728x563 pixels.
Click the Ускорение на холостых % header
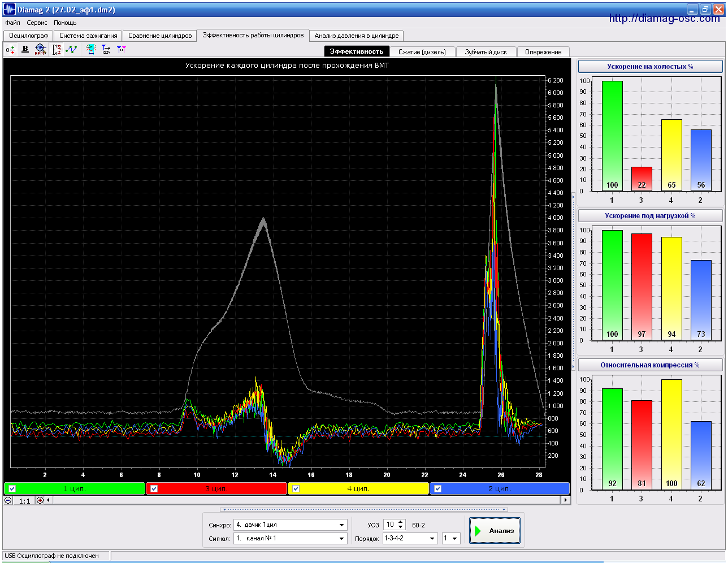(650, 66)
